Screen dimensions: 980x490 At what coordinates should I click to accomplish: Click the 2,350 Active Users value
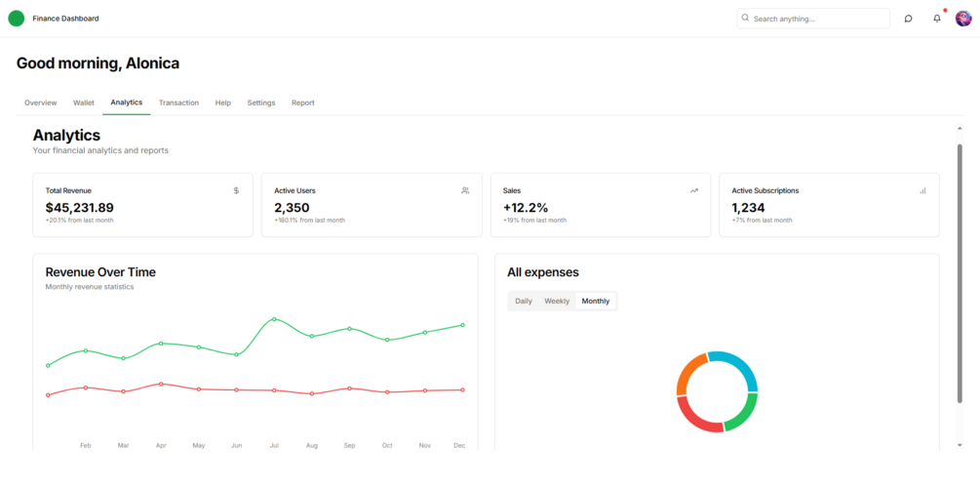tap(292, 208)
